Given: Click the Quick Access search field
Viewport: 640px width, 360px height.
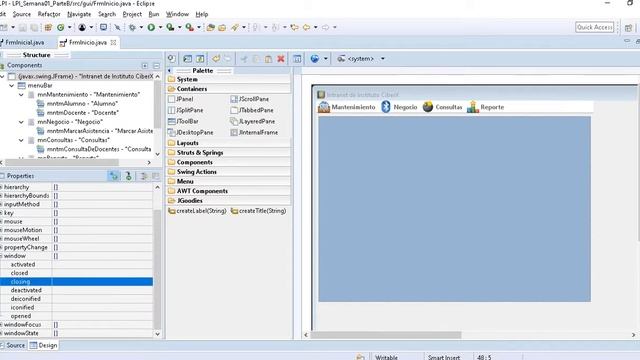Looking at the screenshot, I should coord(595,27).
